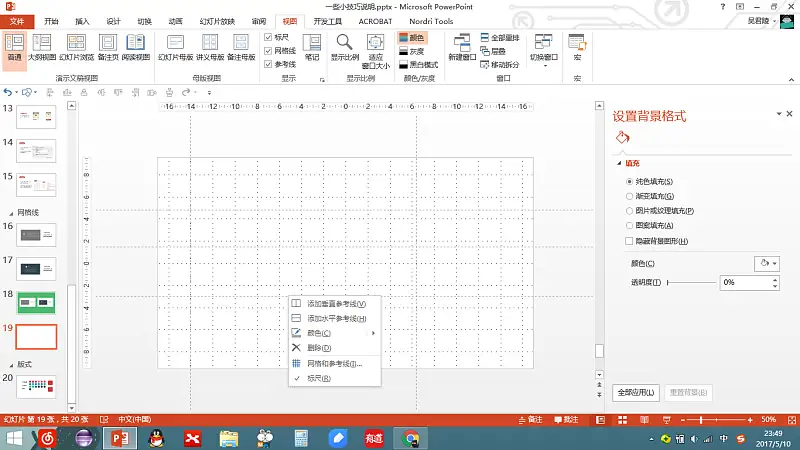Choose Add Horizontal Guide (添加水平参考线)

coord(334,318)
